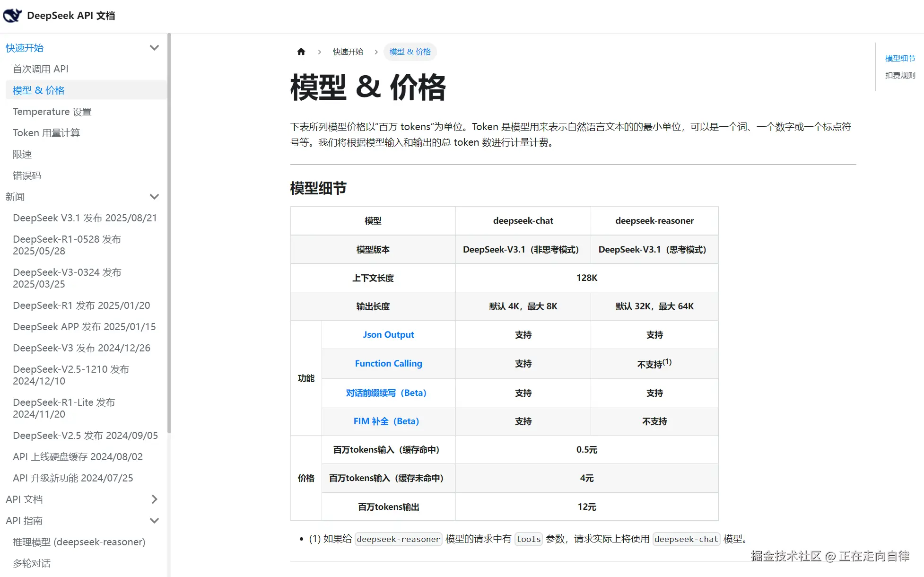Click the DeepSeek whale logo icon

[12, 16]
